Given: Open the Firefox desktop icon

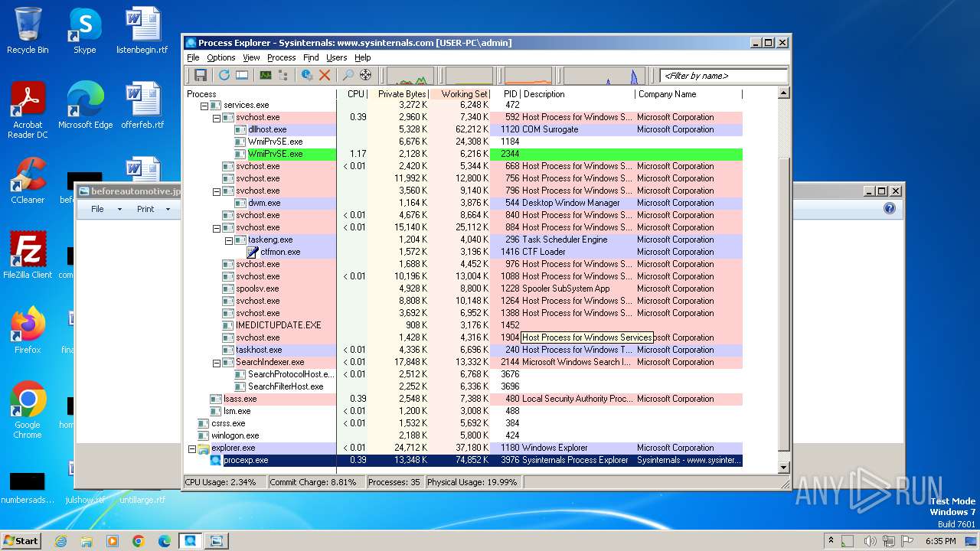Looking at the screenshot, I should [28, 331].
